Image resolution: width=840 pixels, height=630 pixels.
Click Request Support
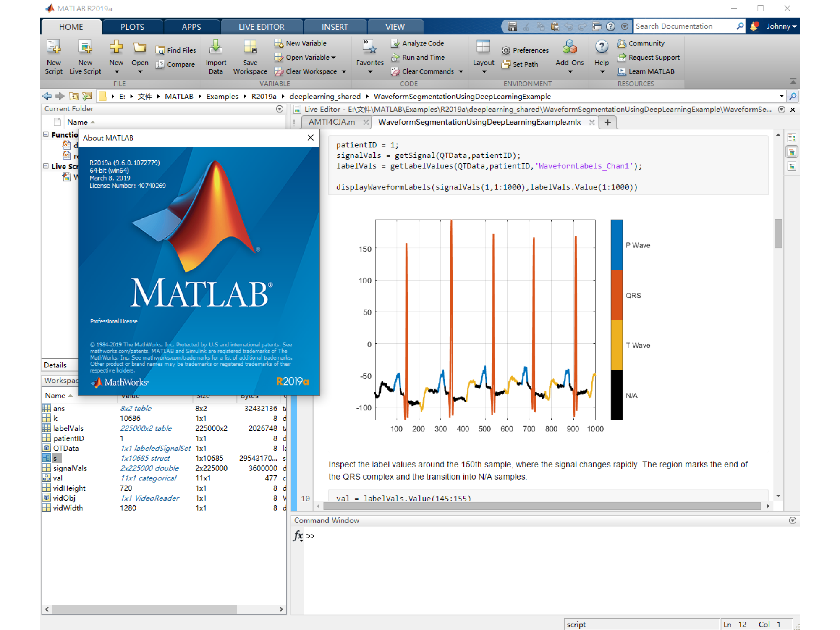[x=649, y=58]
